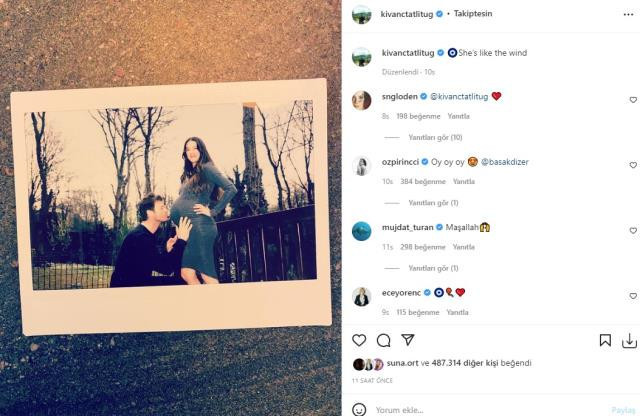Open the comment bubble icon
The height and width of the screenshot is (416, 640).
coord(383,340)
